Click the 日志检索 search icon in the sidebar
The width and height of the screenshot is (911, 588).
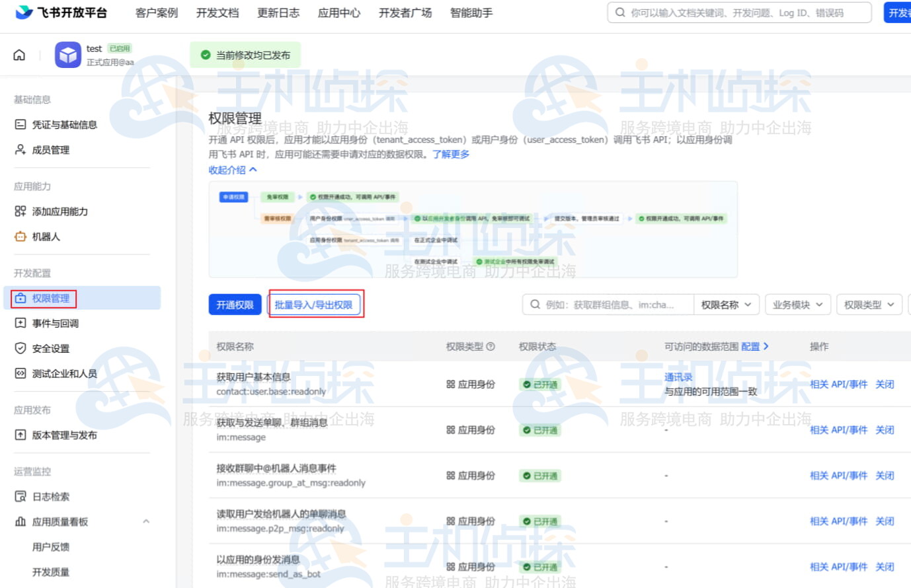(x=20, y=496)
